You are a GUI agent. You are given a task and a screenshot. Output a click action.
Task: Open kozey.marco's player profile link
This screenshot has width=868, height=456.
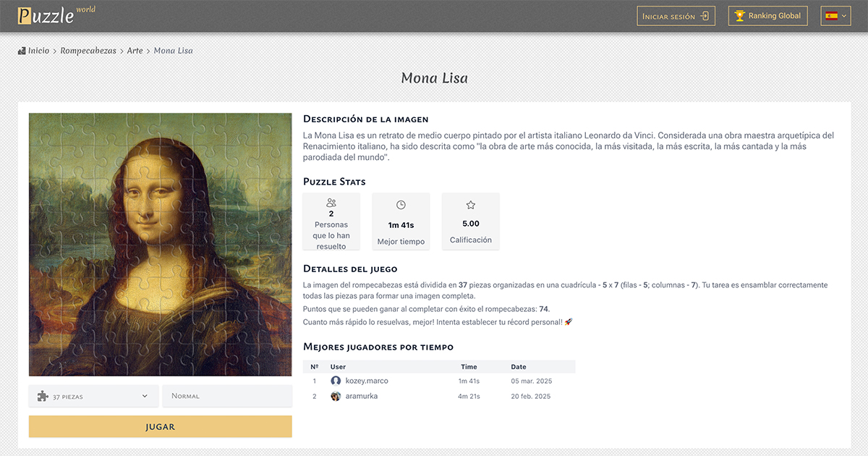366,380
